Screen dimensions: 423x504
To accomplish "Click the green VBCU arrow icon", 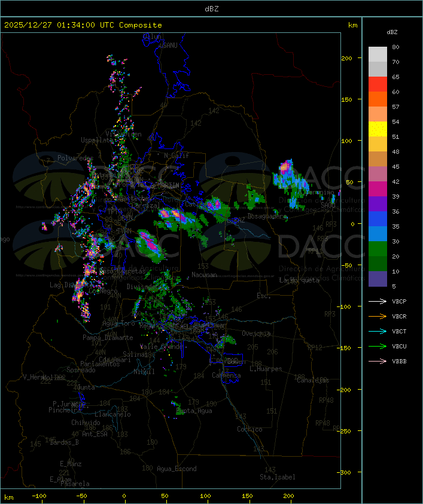I will pyautogui.click(x=378, y=346).
